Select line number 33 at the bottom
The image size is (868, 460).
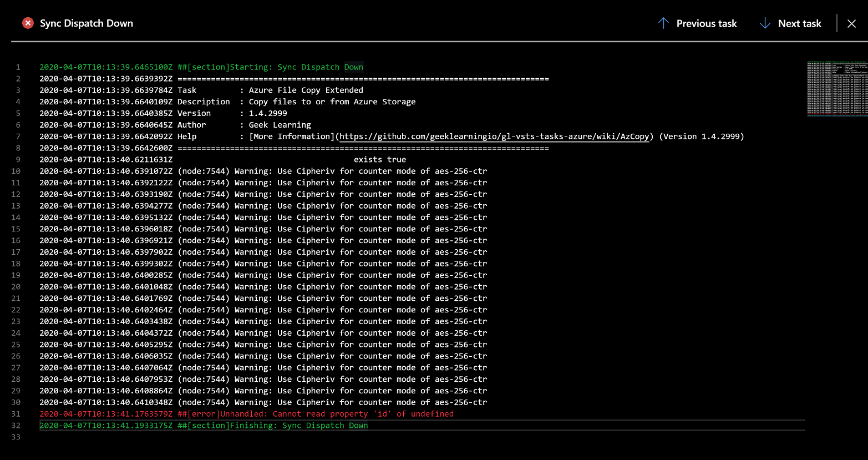pyautogui.click(x=16, y=437)
